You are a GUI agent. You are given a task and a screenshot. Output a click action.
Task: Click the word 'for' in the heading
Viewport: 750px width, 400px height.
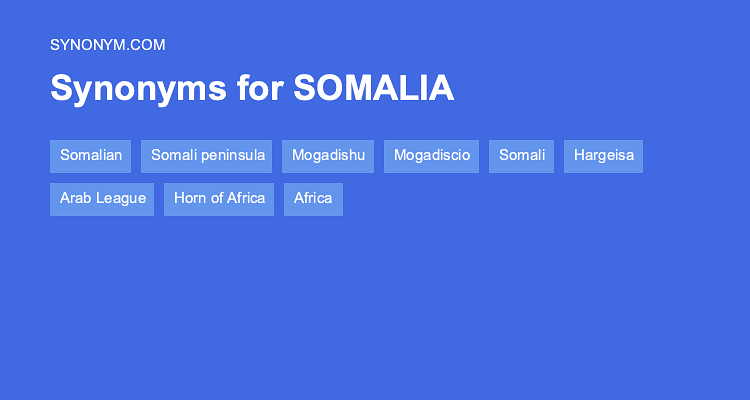260,89
